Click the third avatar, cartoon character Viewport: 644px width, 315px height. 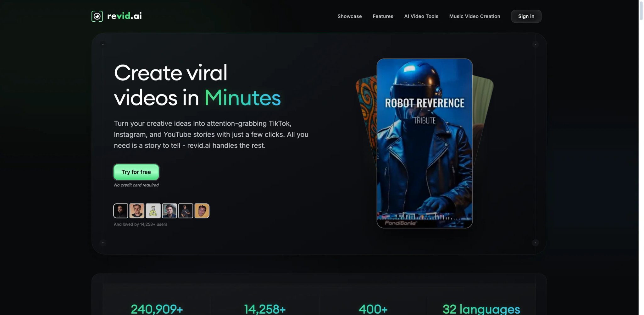[153, 211]
